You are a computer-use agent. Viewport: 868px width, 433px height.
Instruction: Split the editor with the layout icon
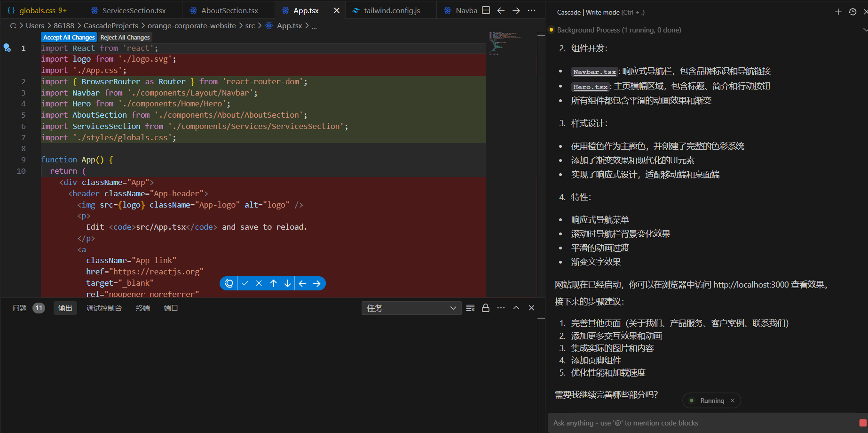point(486,10)
